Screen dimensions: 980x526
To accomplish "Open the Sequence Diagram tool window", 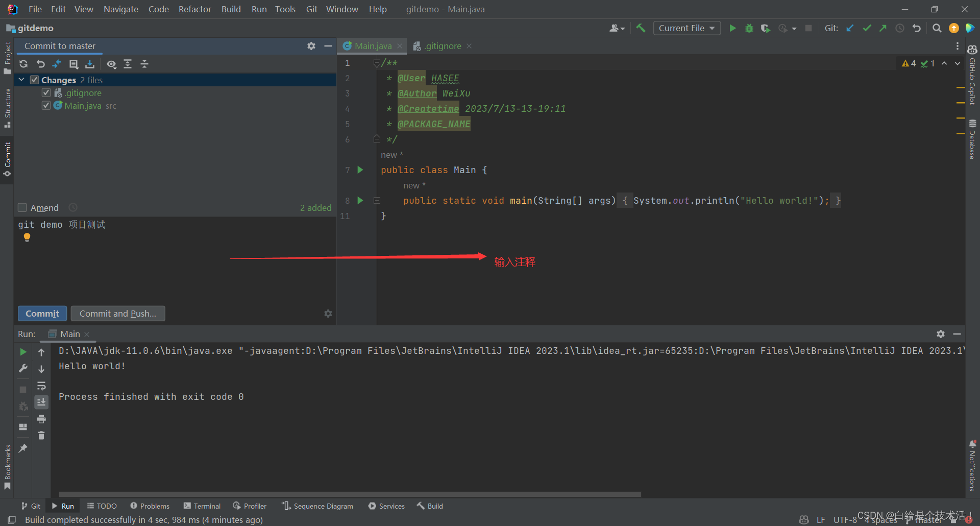I will click(317, 506).
